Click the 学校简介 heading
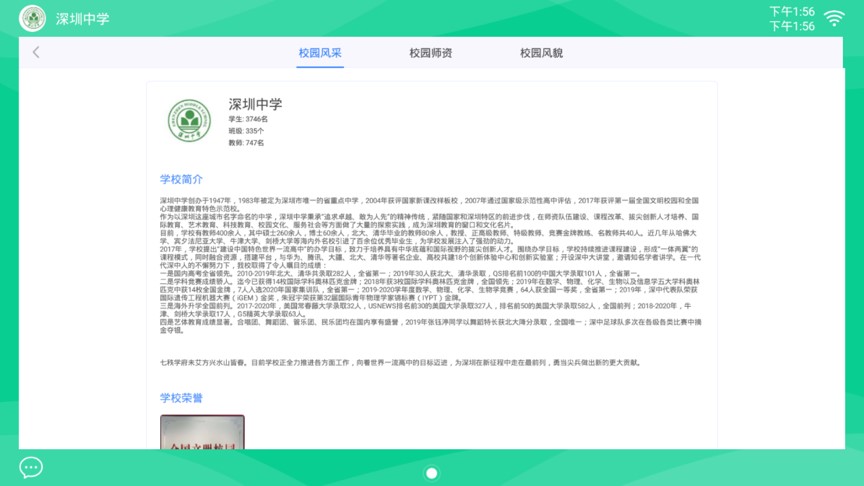The image size is (864, 486). pos(181,179)
